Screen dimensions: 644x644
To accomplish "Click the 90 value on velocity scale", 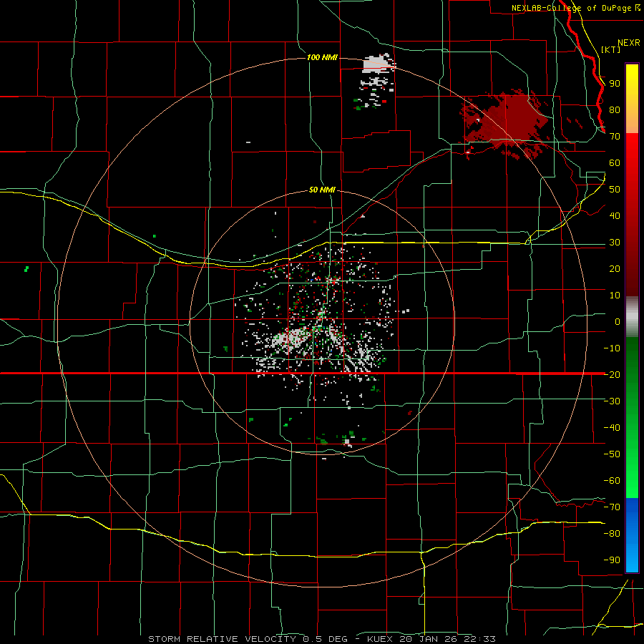I will [x=615, y=84].
